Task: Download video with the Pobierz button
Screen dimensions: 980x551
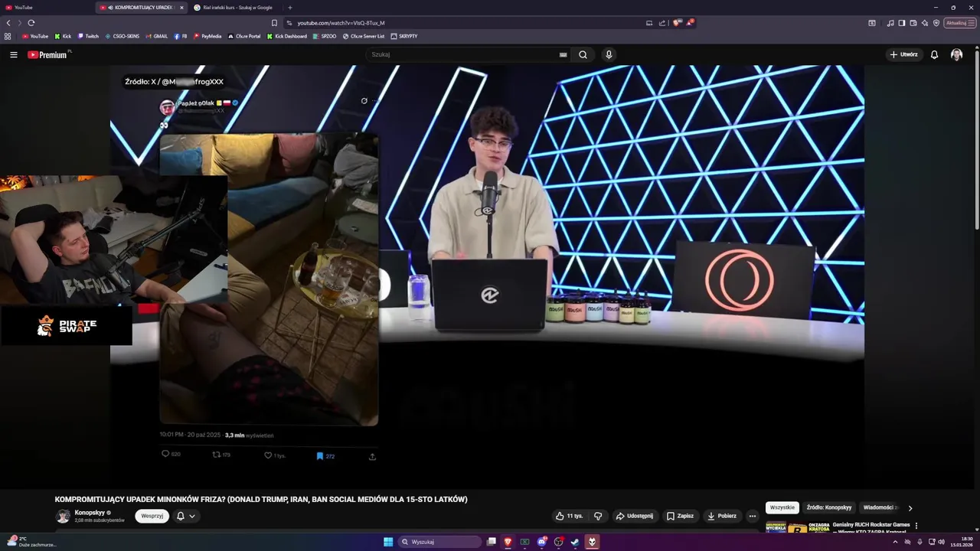Action: [x=722, y=516]
